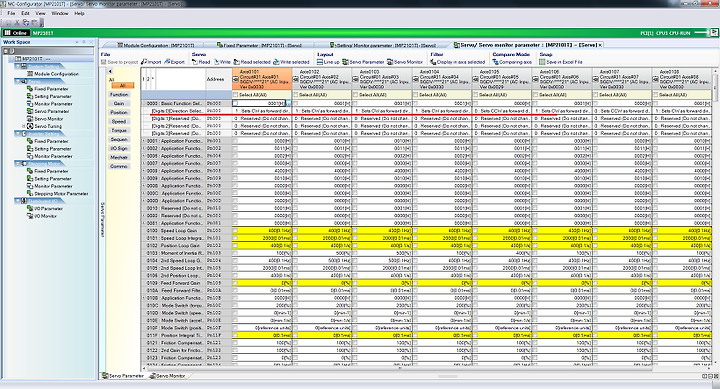The height and width of the screenshot is (389, 720).
Task: Filter parameters by Speed category
Action: pos(119,122)
